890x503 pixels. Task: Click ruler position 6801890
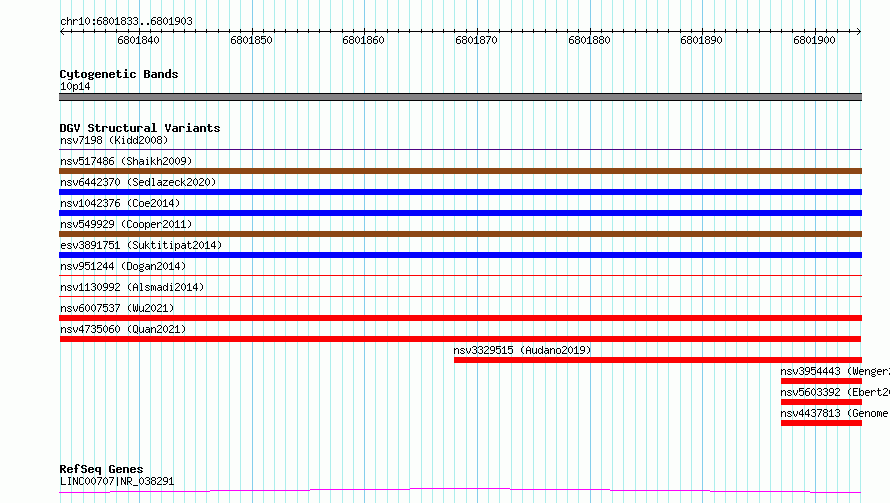click(x=702, y=40)
